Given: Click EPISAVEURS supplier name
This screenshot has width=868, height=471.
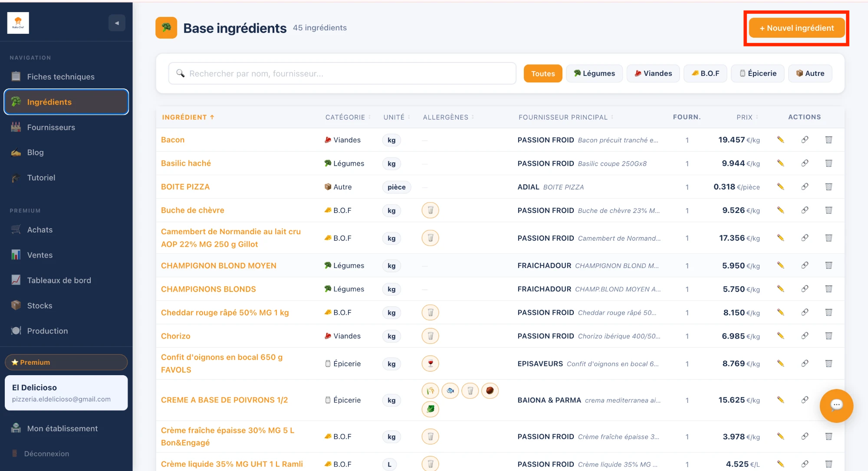Looking at the screenshot, I should point(540,363).
